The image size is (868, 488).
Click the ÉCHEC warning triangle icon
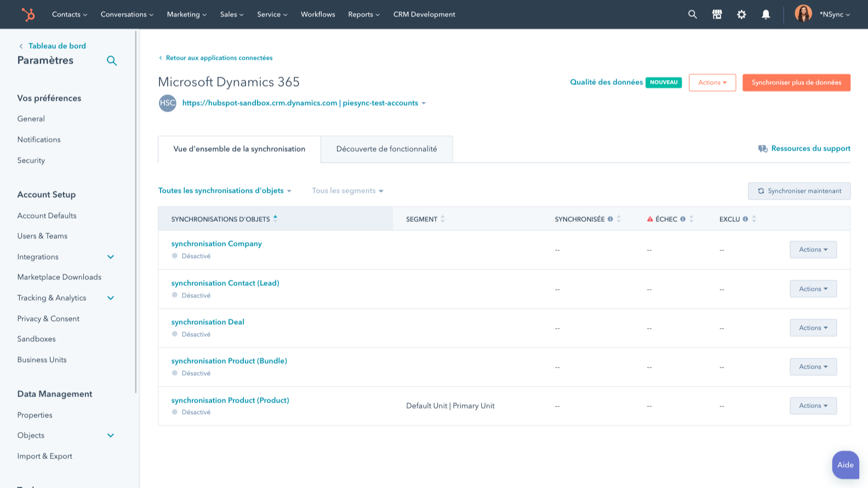point(650,219)
